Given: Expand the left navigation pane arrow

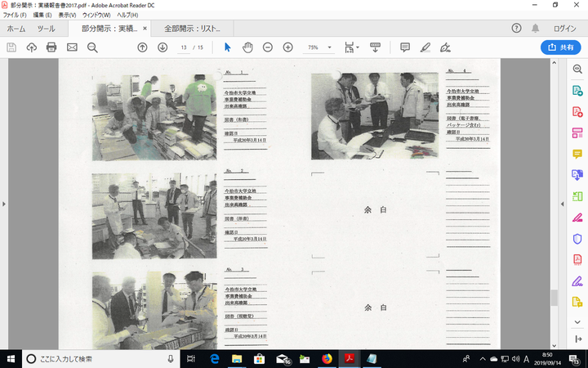Looking at the screenshot, I should (x=5, y=203).
